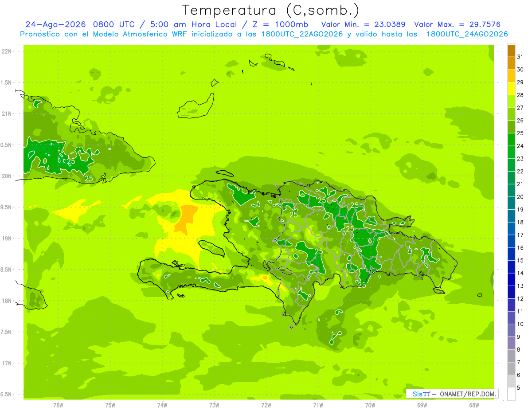
Task: Click the title "Temperatura (C,somb.)"
Action: [x=271, y=10]
